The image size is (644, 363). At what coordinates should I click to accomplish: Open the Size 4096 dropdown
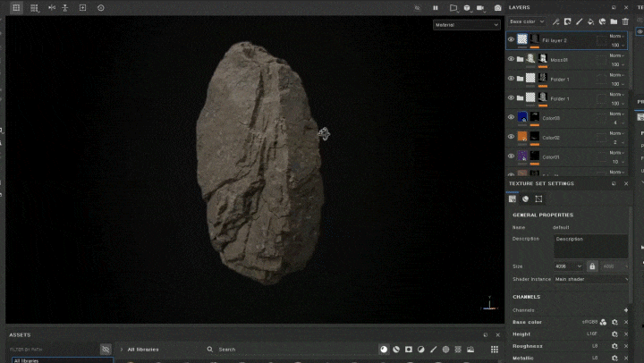tap(569, 266)
